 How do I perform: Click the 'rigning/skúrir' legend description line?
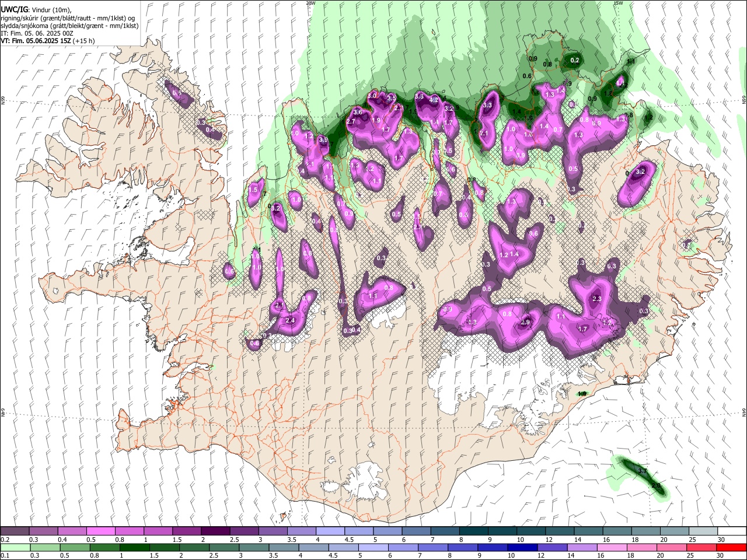(x=68, y=18)
